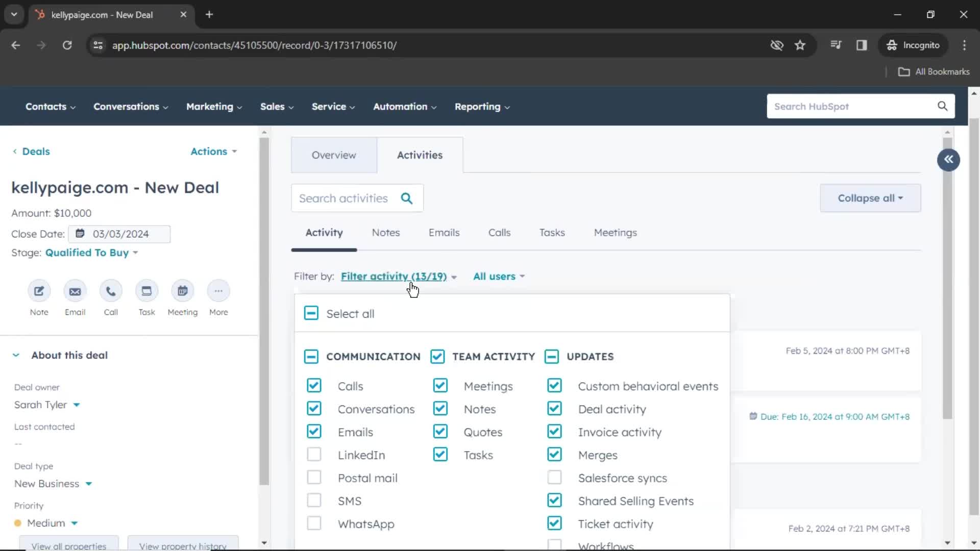980x551 pixels.
Task: Switch to the Calls activity tab
Action: (499, 233)
